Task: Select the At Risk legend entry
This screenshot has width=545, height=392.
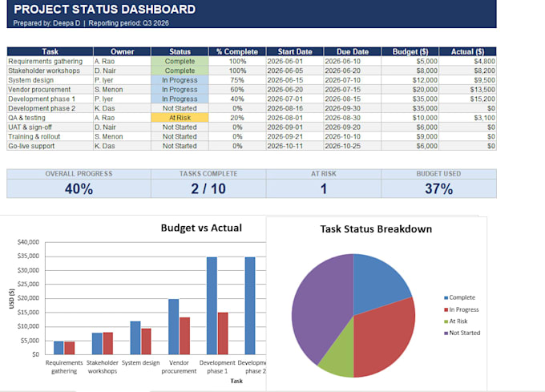Action: coord(456,321)
